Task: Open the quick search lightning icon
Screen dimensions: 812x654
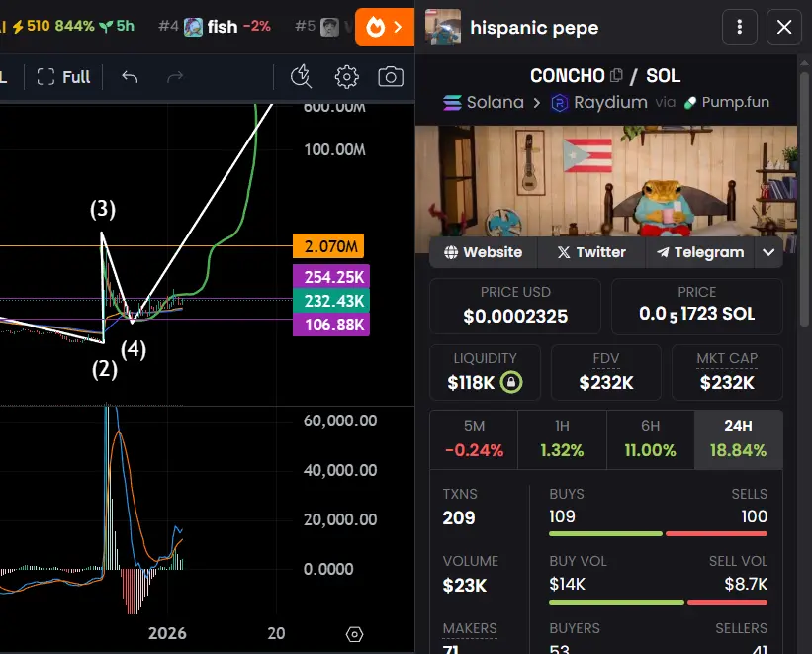Action: pyautogui.click(x=301, y=77)
